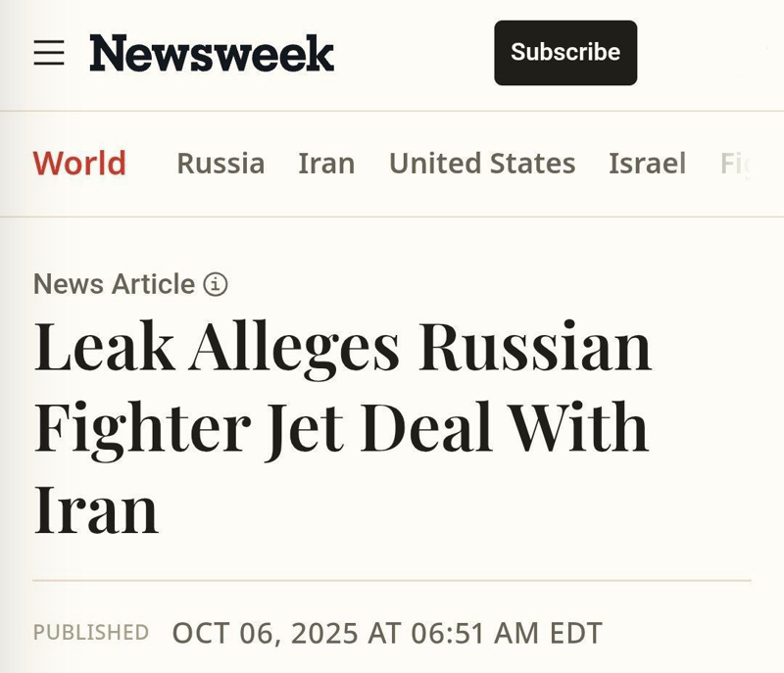Image resolution: width=784 pixels, height=673 pixels.
Task: Click the word Alleges in headline
Action: pyautogui.click(x=294, y=348)
